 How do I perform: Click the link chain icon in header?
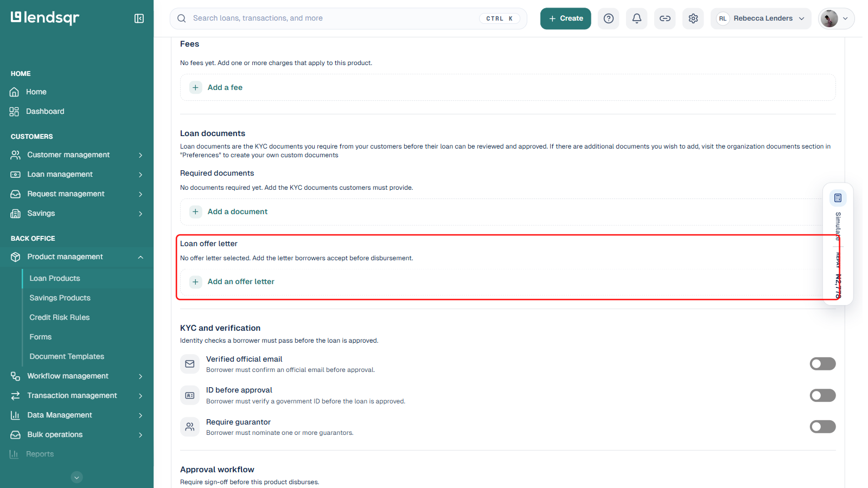(x=665, y=18)
